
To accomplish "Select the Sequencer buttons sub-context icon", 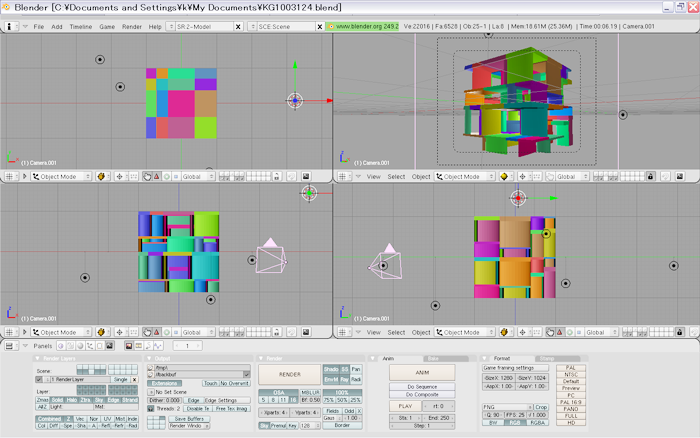I will [x=139, y=346].
